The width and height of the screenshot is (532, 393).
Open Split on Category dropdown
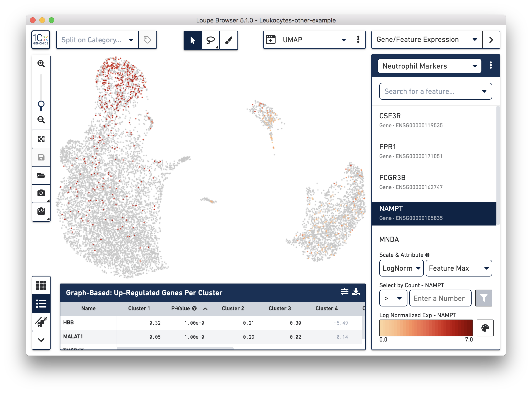click(97, 40)
